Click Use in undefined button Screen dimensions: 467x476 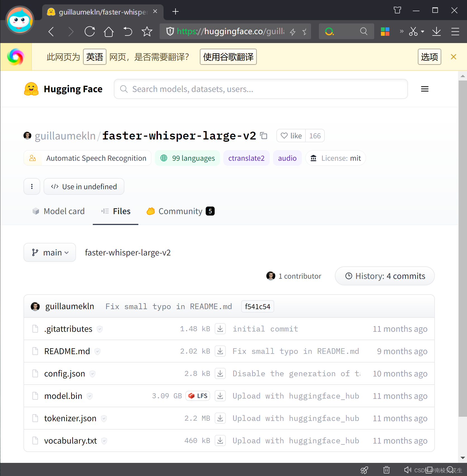tap(84, 186)
